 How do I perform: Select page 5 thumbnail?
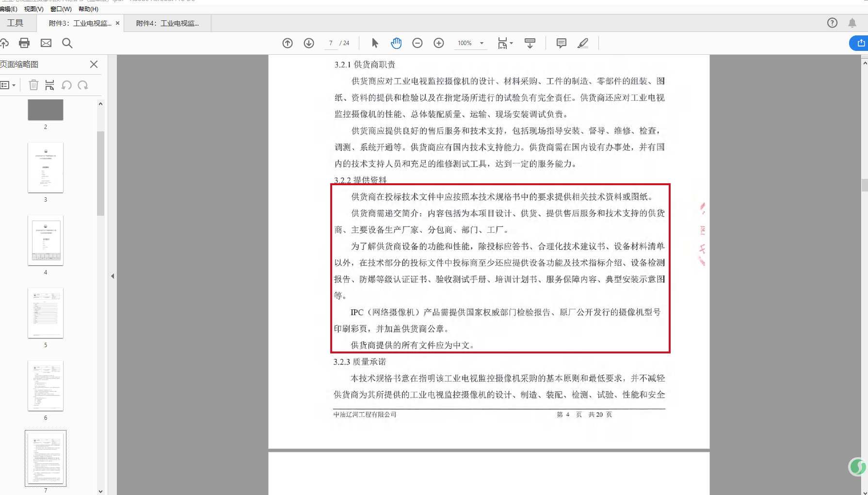pyautogui.click(x=46, y=313)
